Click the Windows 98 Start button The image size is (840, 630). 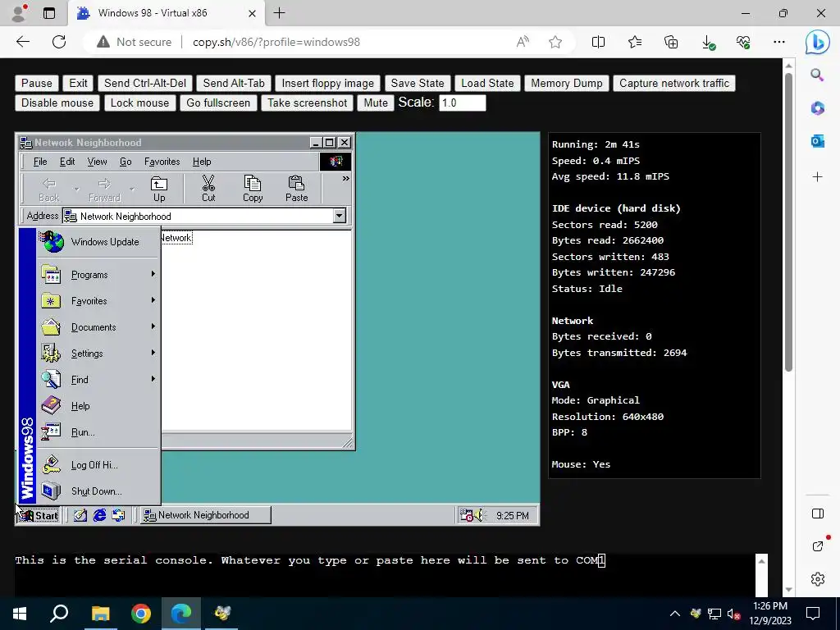[39, 515]
